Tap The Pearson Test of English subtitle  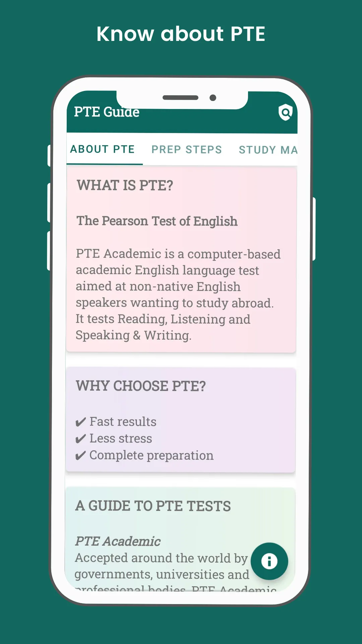point(157,221)
